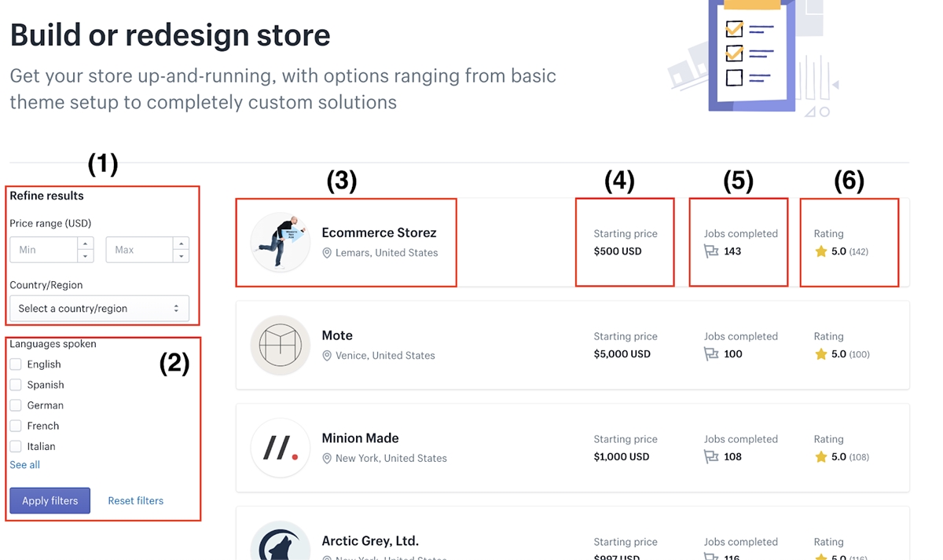943x560 pixels.
Task: Click the location pin beside Lemars, United States
Action: coord(327,253)
